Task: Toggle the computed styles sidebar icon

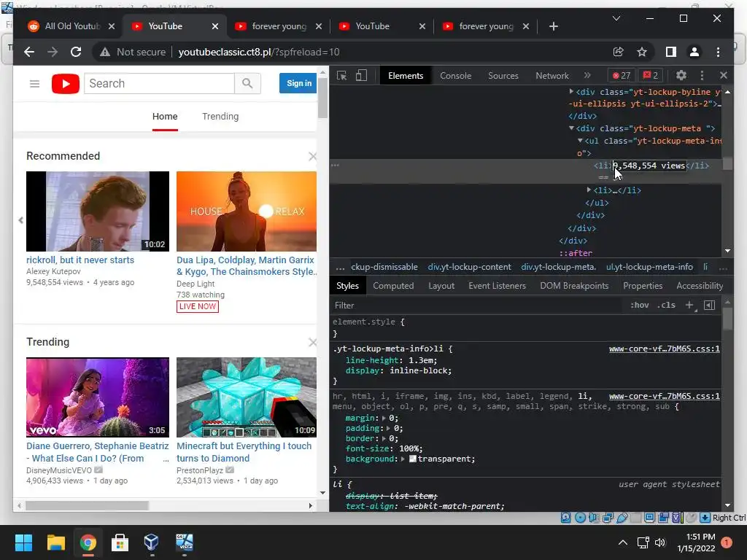Action: 709,306
